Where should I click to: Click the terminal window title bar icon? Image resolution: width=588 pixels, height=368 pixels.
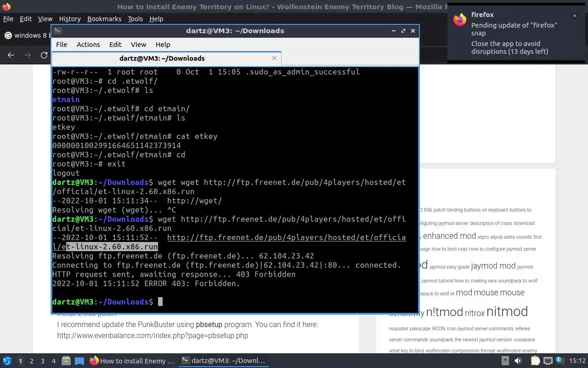58,31
